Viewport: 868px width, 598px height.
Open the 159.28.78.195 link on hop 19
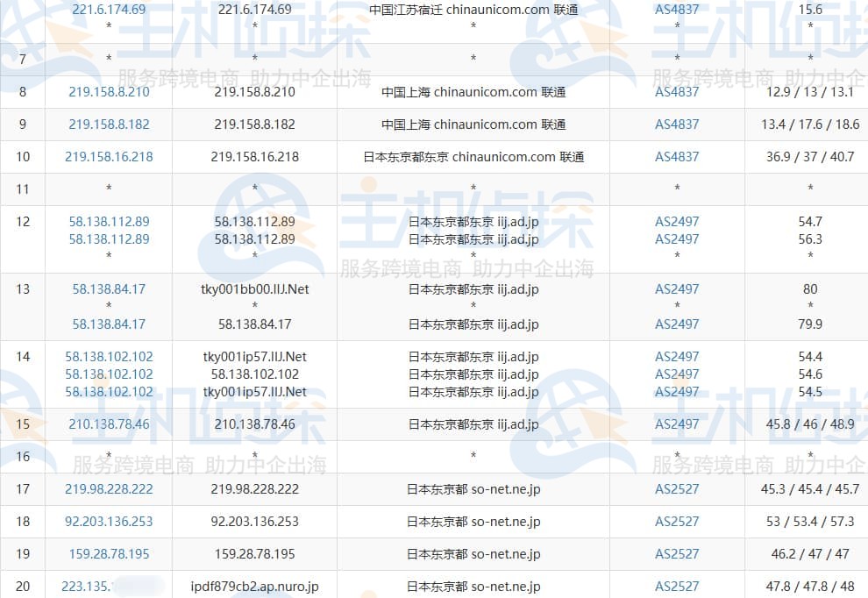(108, 553)
